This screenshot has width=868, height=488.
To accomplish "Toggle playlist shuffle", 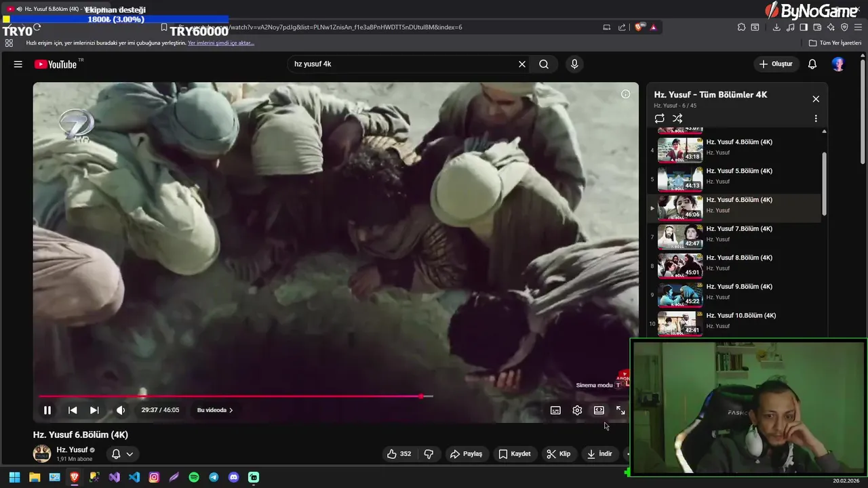I will coord(677,118).
